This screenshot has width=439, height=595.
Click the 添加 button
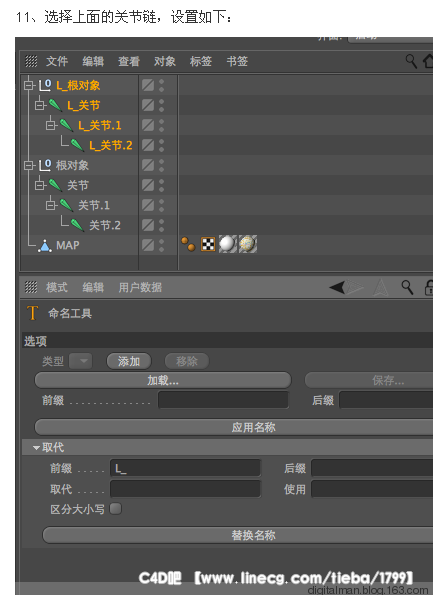tap(129, 361)
